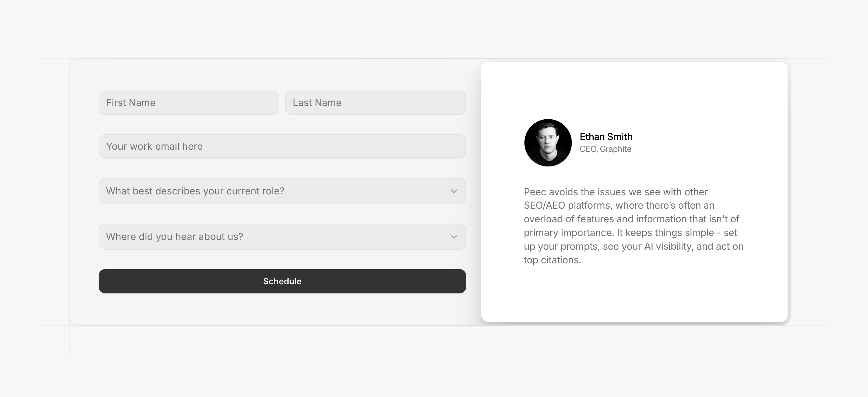868x397 pixels.
Task: Select the 'What best describes your current role?' placeholder text
Action: pos(195,191)
